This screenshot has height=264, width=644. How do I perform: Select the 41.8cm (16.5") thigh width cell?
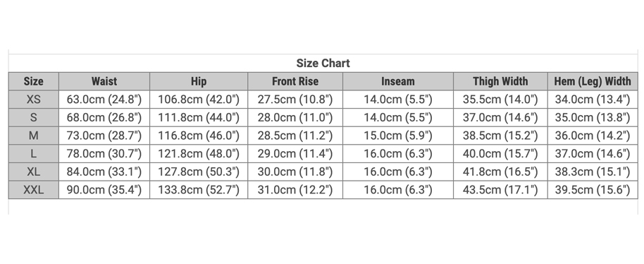coord(500,172)
